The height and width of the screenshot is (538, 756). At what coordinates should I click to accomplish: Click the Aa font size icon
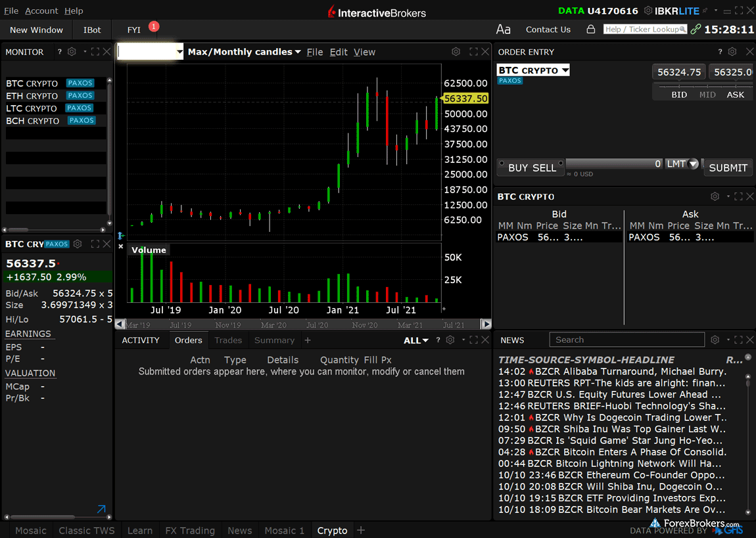tap(503, 30)
